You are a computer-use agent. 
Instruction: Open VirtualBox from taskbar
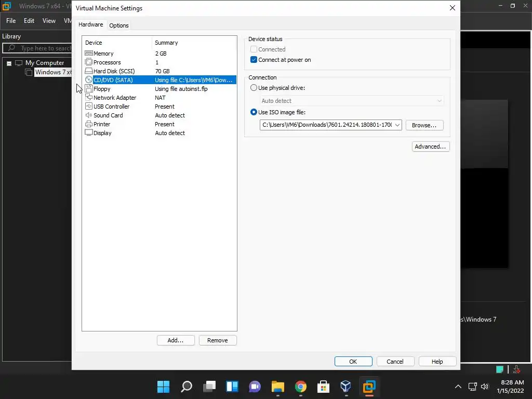click(x=345, y=387)
